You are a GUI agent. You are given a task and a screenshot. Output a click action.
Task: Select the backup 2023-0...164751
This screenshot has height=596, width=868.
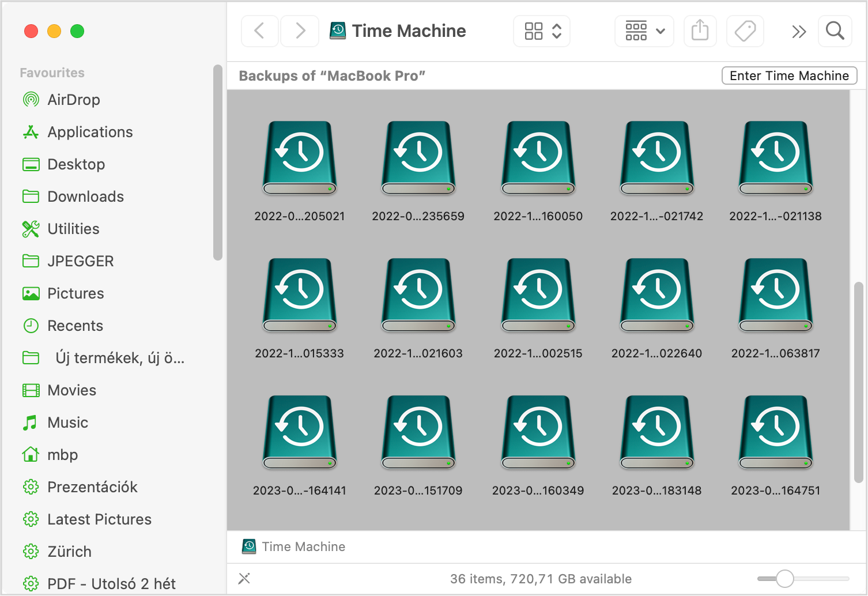[x=775, y=433]
